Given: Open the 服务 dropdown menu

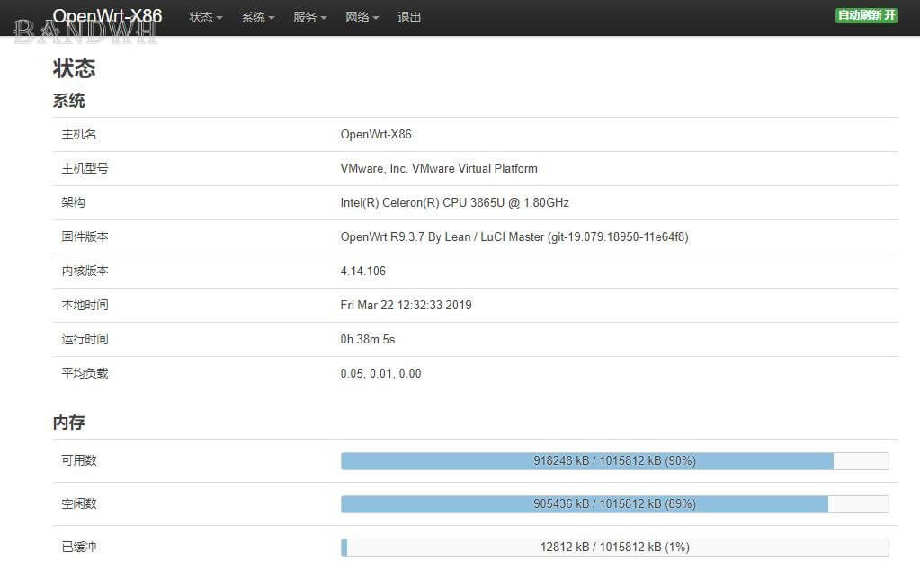Looking at the screenshot, I should 309,17.
